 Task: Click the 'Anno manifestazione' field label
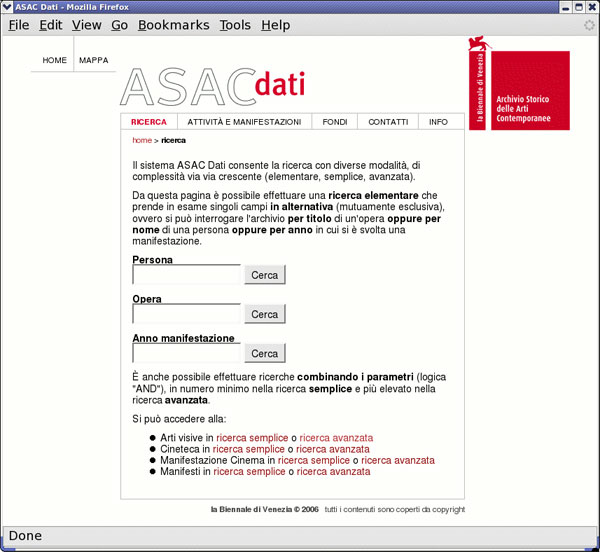[x=183, y=338]
